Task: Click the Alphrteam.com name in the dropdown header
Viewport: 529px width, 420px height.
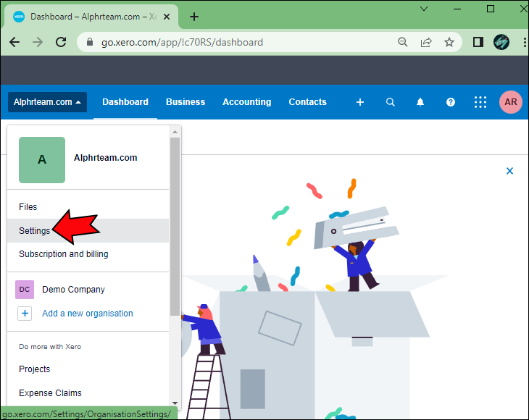Action: click(105, 158)
